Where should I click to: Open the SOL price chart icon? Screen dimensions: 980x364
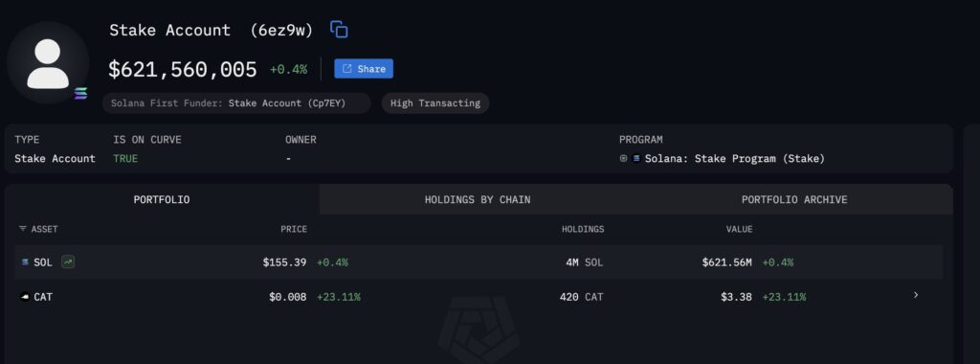[68, 262]
